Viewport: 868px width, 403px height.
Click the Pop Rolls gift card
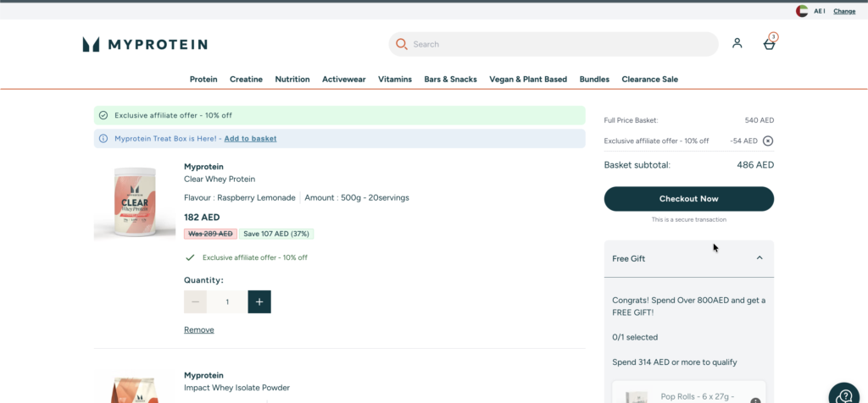688,392
